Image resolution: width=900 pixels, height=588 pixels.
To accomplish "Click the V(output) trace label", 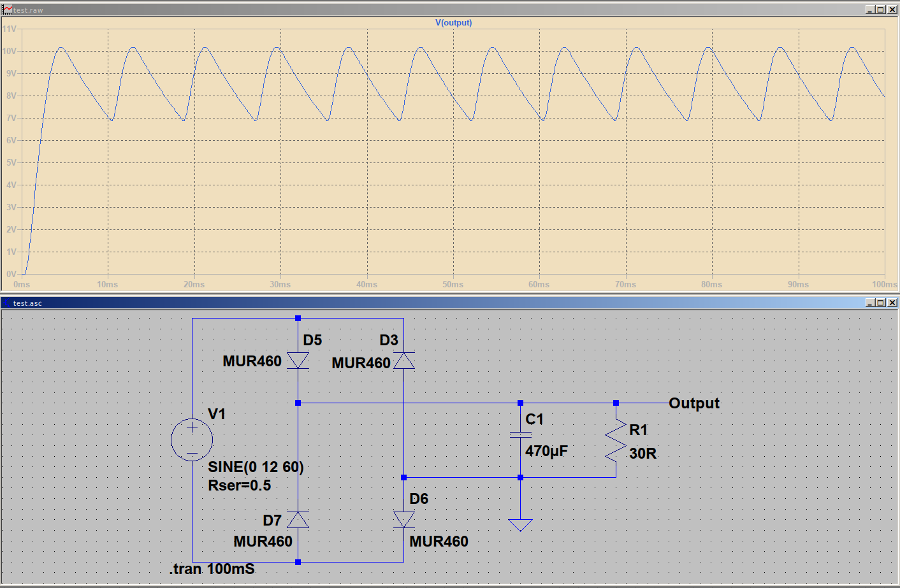I will click(453, 22).
